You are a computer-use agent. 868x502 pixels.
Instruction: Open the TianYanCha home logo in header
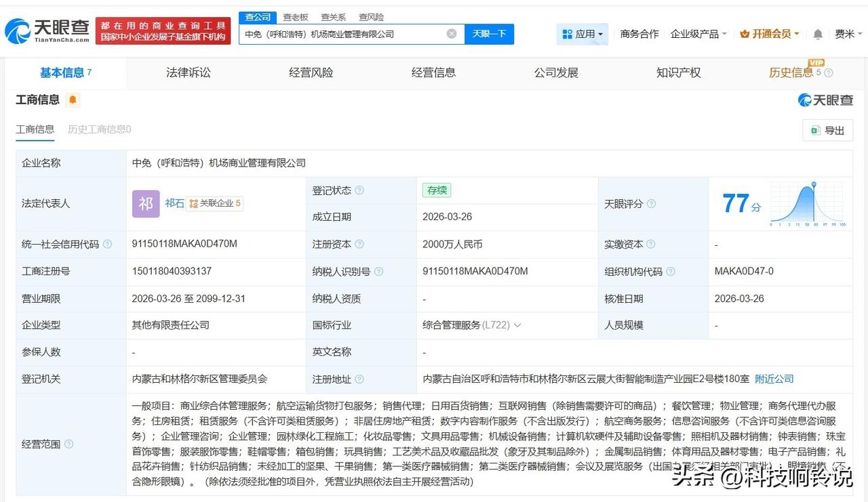tap(47, 31)
